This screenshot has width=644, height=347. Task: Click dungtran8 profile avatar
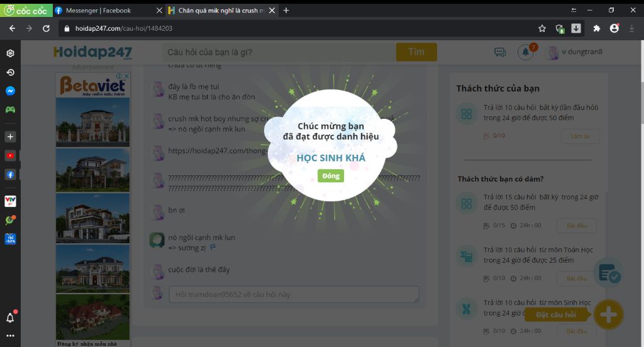point(553,53)
